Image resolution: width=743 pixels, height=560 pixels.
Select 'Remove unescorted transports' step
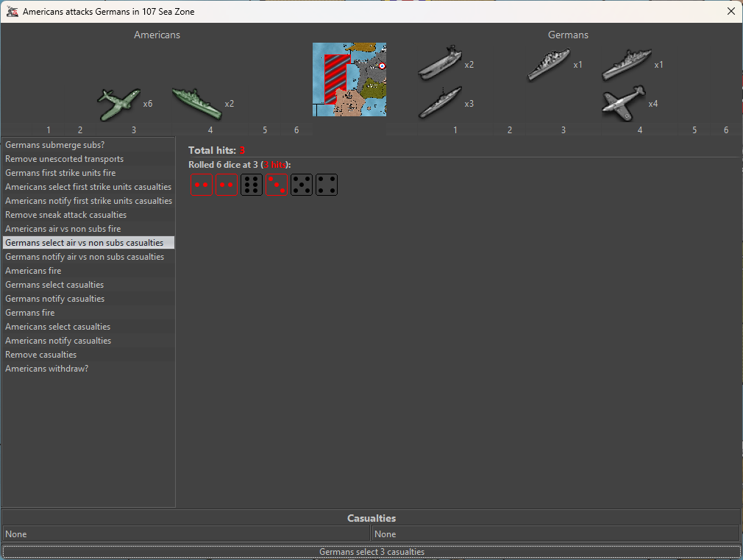click(x=65, y=159)
